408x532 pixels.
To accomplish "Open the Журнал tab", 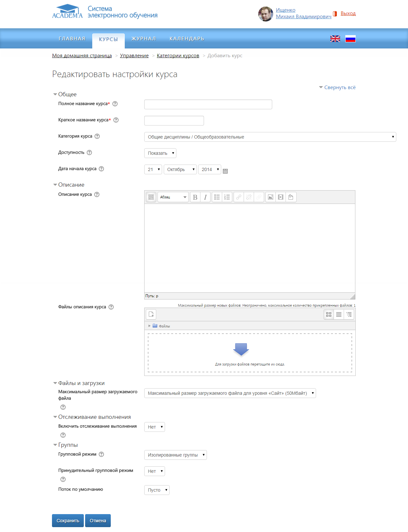I will coord(144,39).
